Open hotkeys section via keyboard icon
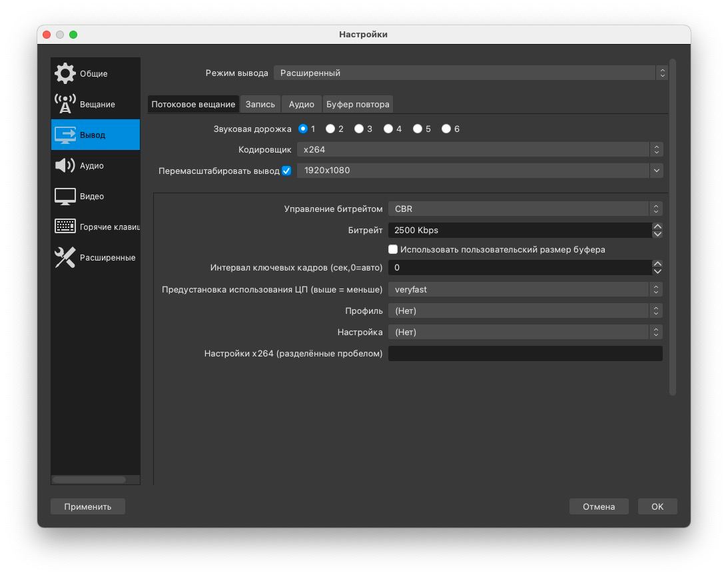Viewport: 728px width, 577px height. pyautogui.click(x=65, y=227)
